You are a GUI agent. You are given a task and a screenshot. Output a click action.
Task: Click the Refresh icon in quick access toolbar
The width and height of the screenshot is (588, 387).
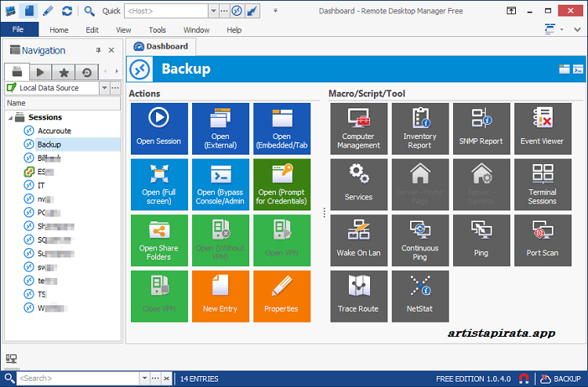[x=67, y=11]
